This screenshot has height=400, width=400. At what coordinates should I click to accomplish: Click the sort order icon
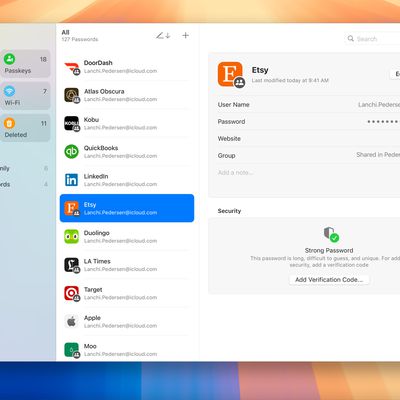click(x=163, y=35)
